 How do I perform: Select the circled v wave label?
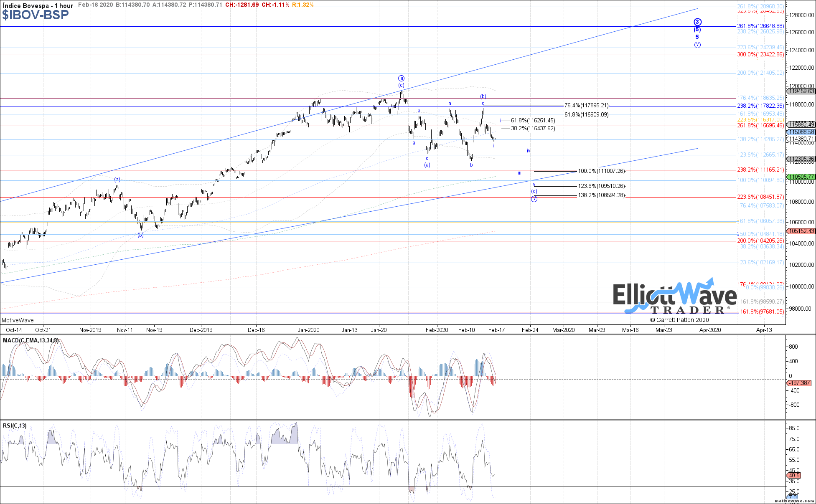[x=697, y=45]
